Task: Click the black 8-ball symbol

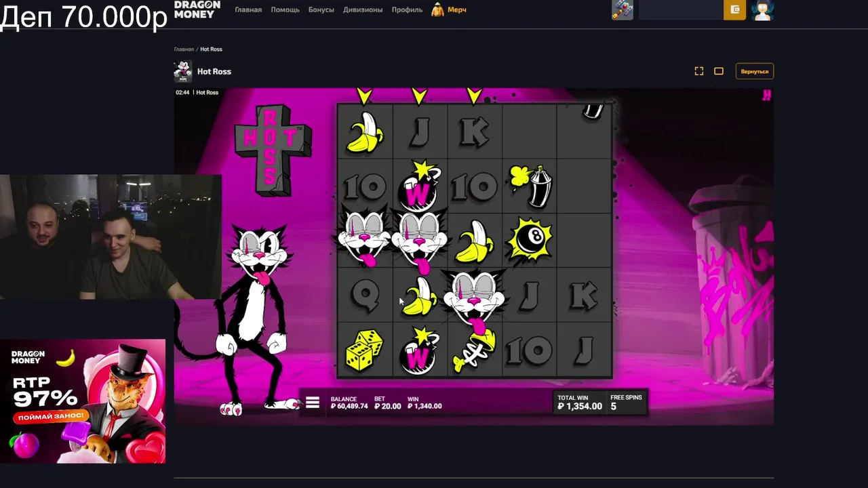Action: (x=530, y=241)
